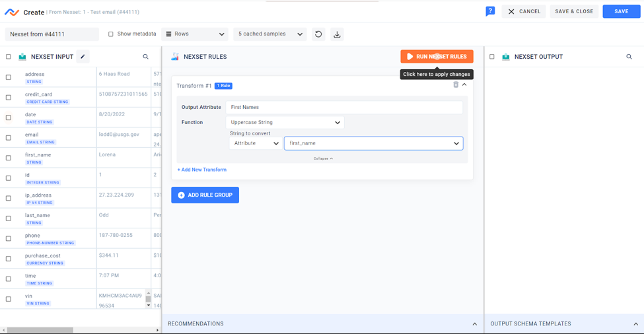The height and width of the screenshot is (334, 644).
Task: Open the 5 cached samples dropdown
Action: click(270, 34)
